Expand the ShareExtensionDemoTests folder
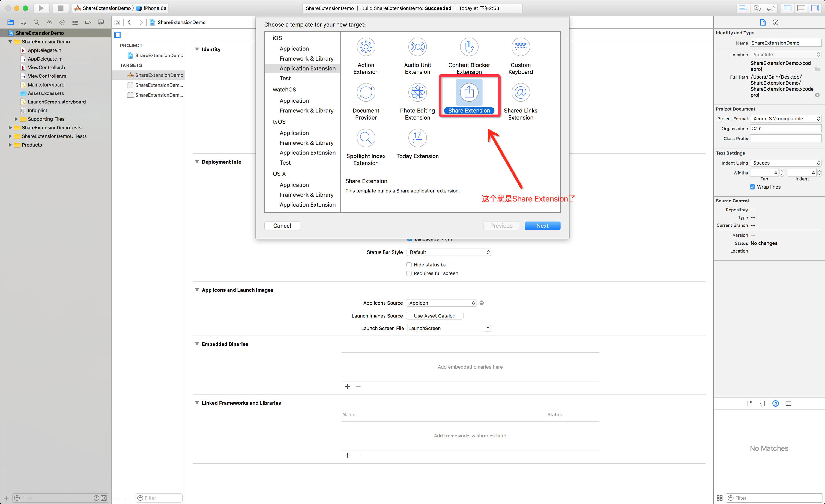The width and height of the screenshot is (825, 504). click(x=10, y=128)
